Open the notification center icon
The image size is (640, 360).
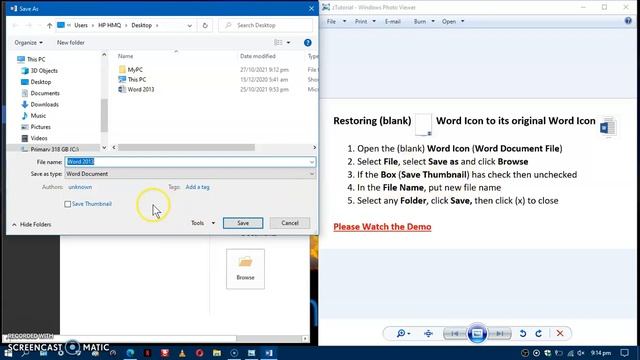pos(624,353)
